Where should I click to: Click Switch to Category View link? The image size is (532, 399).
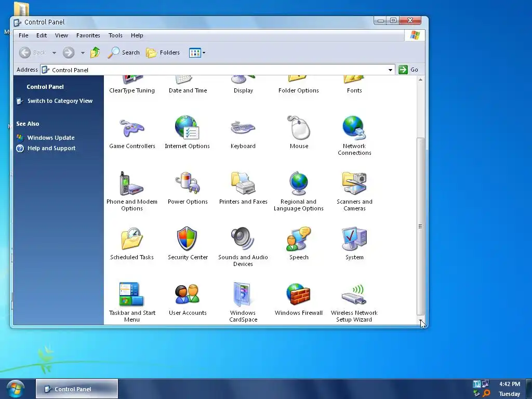(60, 101)
